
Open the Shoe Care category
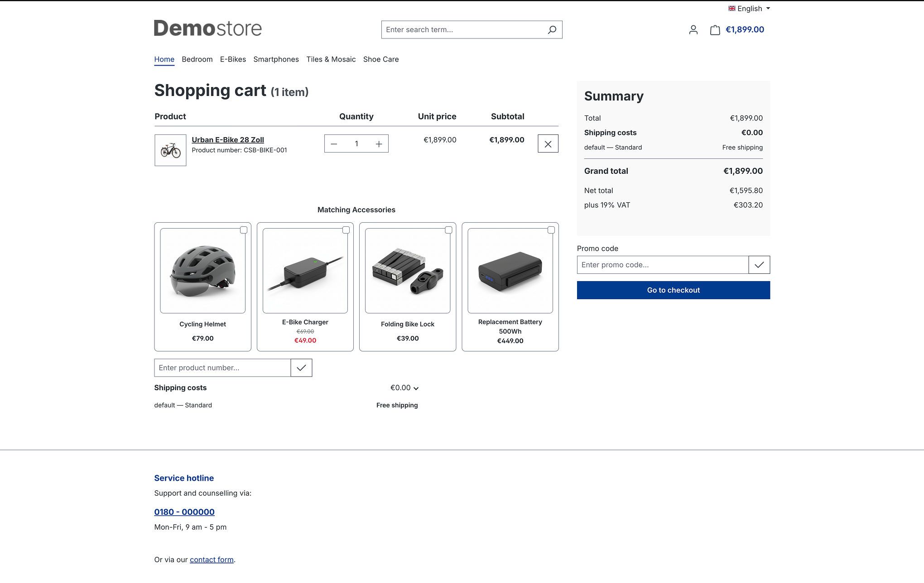pyautogui.click(x=381, y=59)
